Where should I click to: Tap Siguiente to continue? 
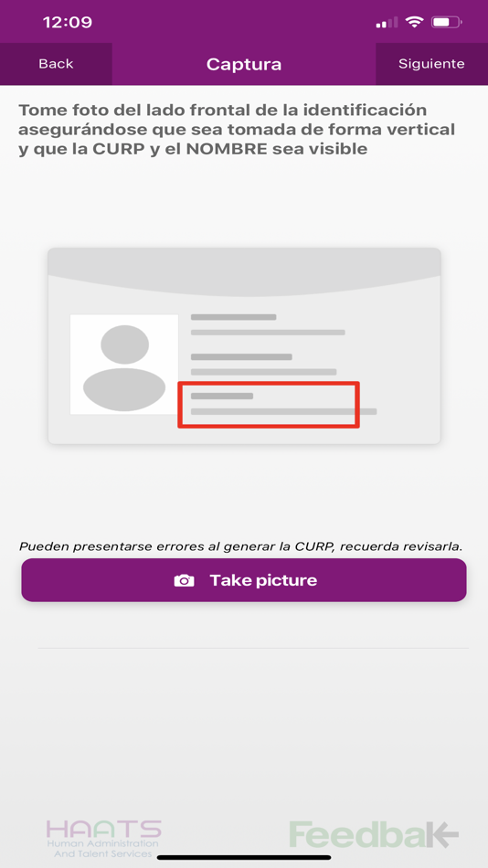tap(431, 64)
